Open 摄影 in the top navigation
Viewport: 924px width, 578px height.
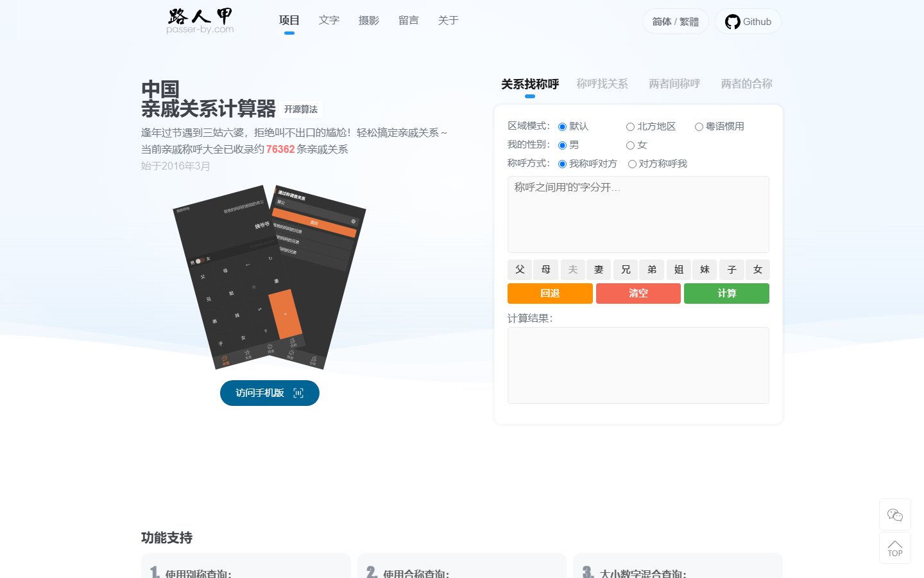[x=369, y=21]
